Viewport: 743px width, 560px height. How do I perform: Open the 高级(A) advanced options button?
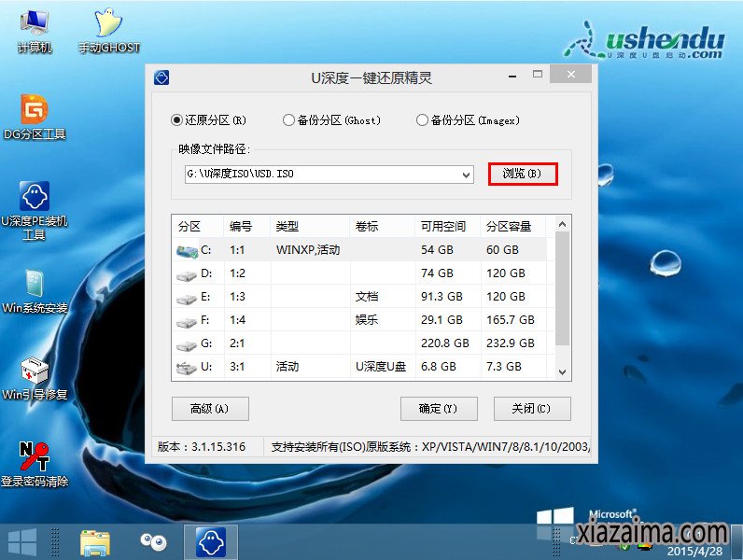(210, 409)
